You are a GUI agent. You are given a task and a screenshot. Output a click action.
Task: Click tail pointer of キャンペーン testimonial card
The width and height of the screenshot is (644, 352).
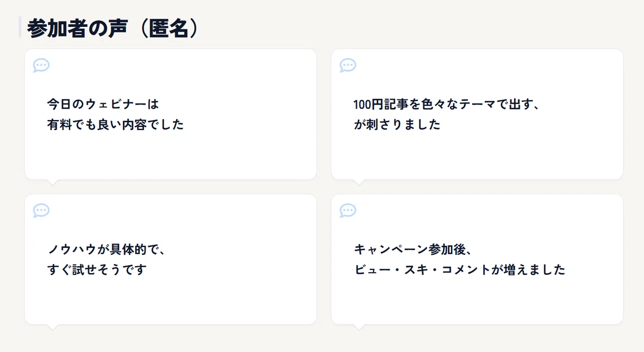(359, 327)
